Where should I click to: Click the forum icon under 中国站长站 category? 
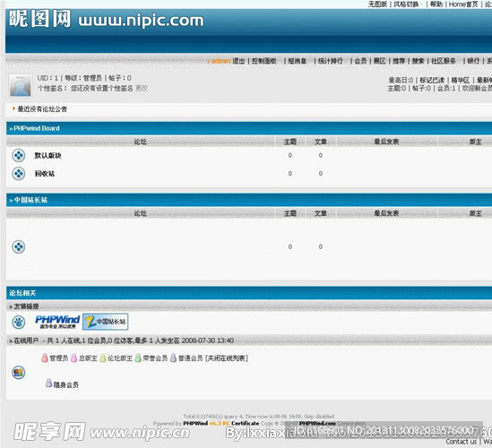point(19,246)
